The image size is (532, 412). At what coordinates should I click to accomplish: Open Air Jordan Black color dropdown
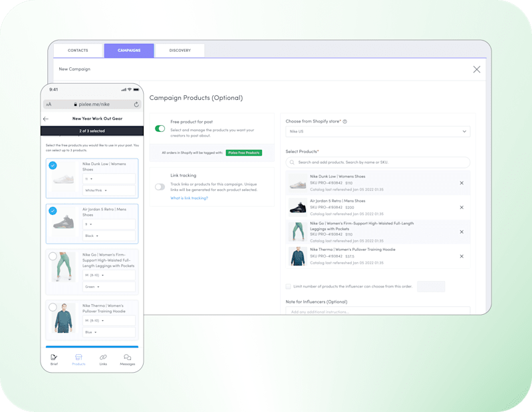pos(109,236)
